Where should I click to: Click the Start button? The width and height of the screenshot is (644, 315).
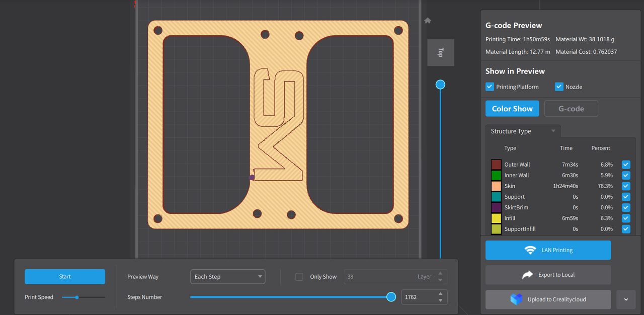(65, 277)
